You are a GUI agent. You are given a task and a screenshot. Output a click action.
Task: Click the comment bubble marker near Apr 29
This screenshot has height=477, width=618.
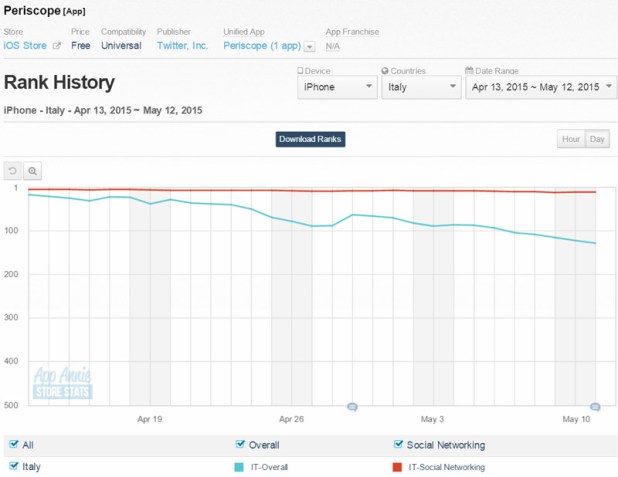pyautogui.click(x=352, y=406)
